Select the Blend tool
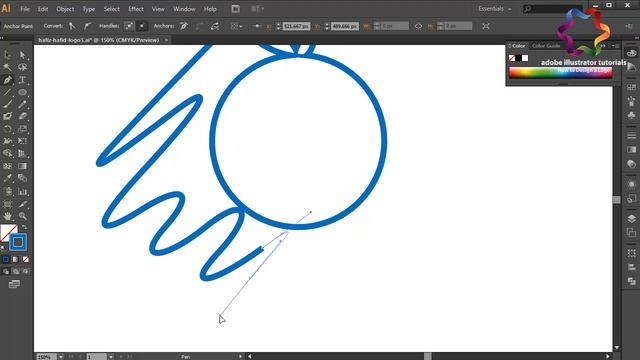 click(x=22, y=178)
